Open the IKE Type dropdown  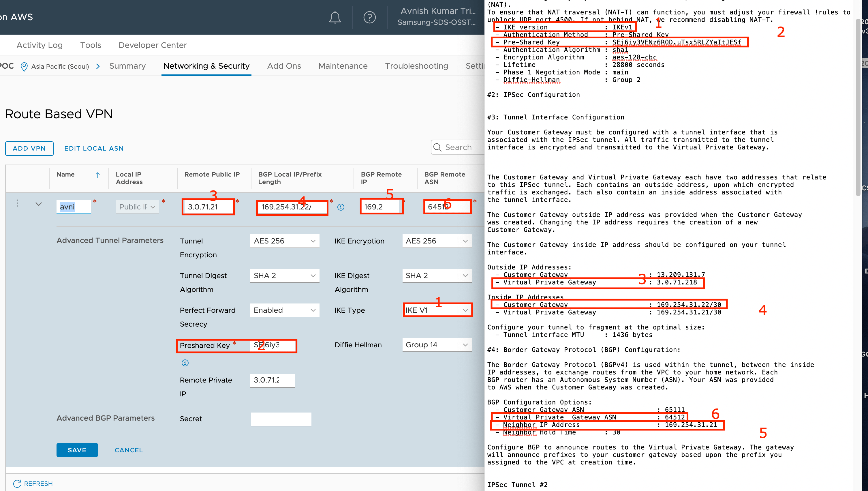point(437,310)
